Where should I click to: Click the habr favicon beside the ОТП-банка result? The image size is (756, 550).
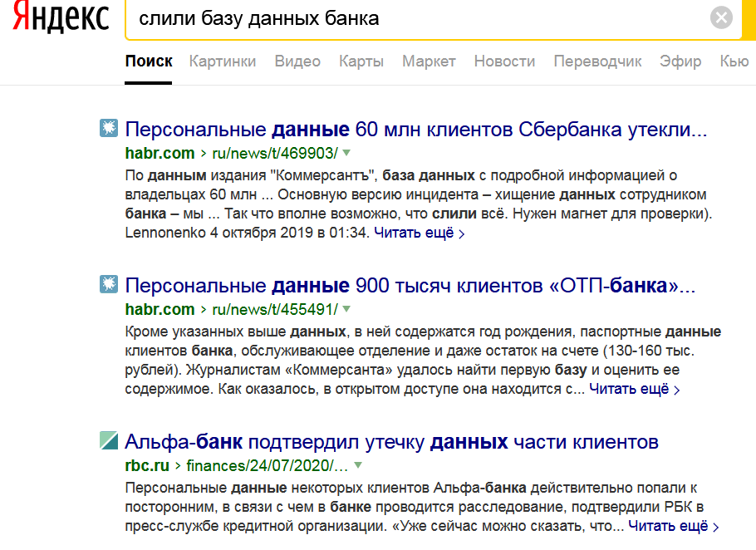[x=109, y=284]
